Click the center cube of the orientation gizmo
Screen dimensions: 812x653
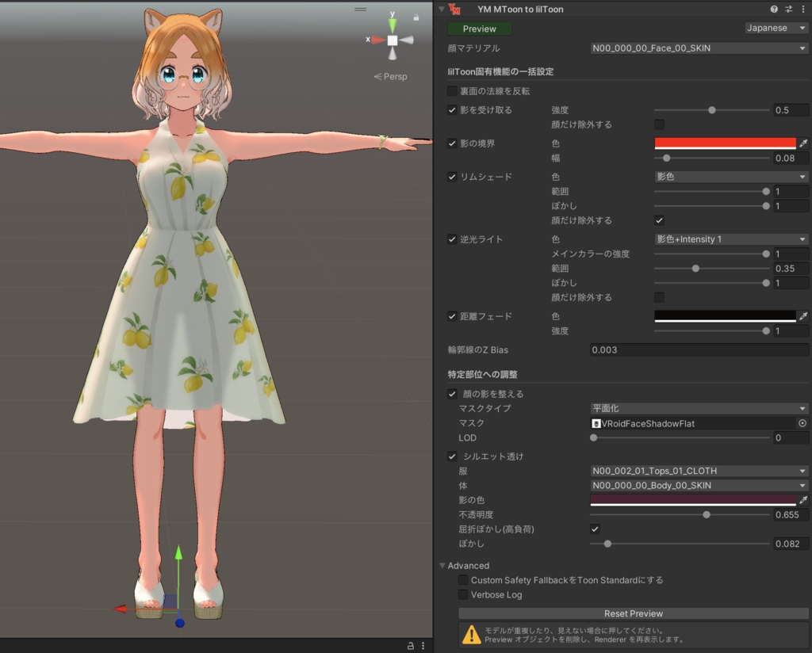click(x=393, y=40)
